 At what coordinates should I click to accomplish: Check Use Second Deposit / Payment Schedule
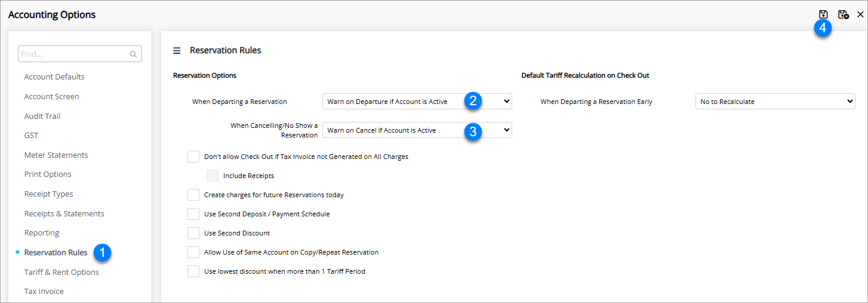tap(193, 214)
